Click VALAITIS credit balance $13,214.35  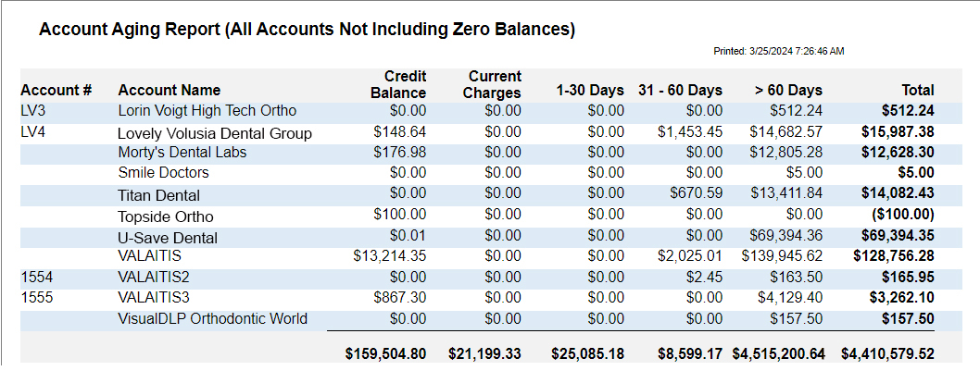(x=389, y=256)
